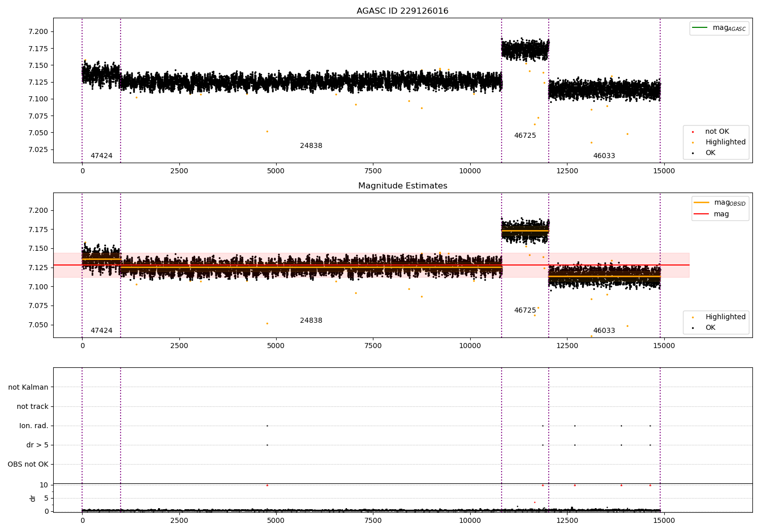This screenshot has width=760, height=532.
Task: Click the obsid label 46725 in the top plot
Action: pyautogui.click(x=525, y=136)
